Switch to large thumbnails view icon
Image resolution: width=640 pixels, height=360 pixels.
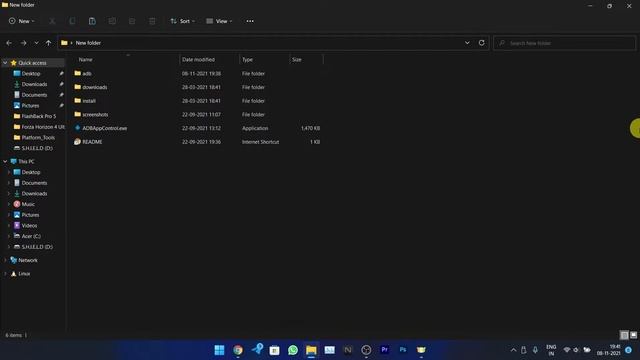[x=633, y=335]
